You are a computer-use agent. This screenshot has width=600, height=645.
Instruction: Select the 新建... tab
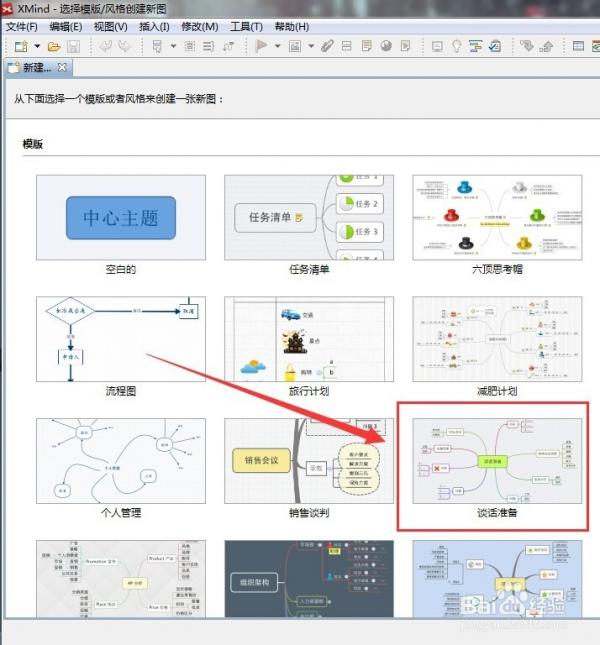pos(37,67)
